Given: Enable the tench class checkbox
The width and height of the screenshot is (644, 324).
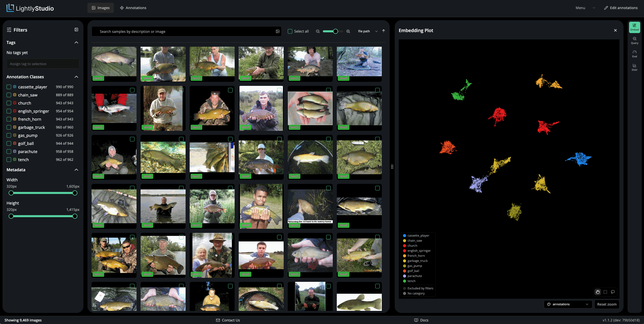Looking at the screenshot, I should coord(9,160).
